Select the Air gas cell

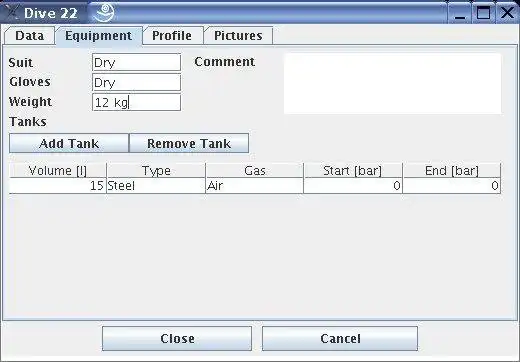(255, 186)
